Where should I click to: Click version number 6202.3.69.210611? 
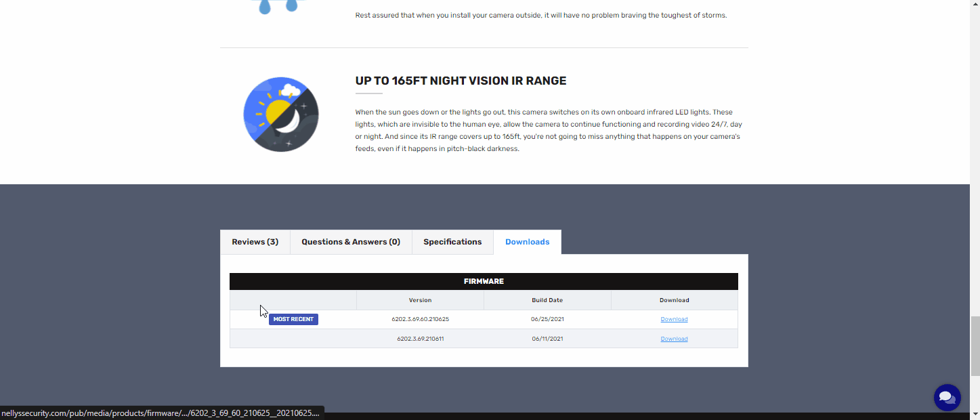(x=420, y=339)
